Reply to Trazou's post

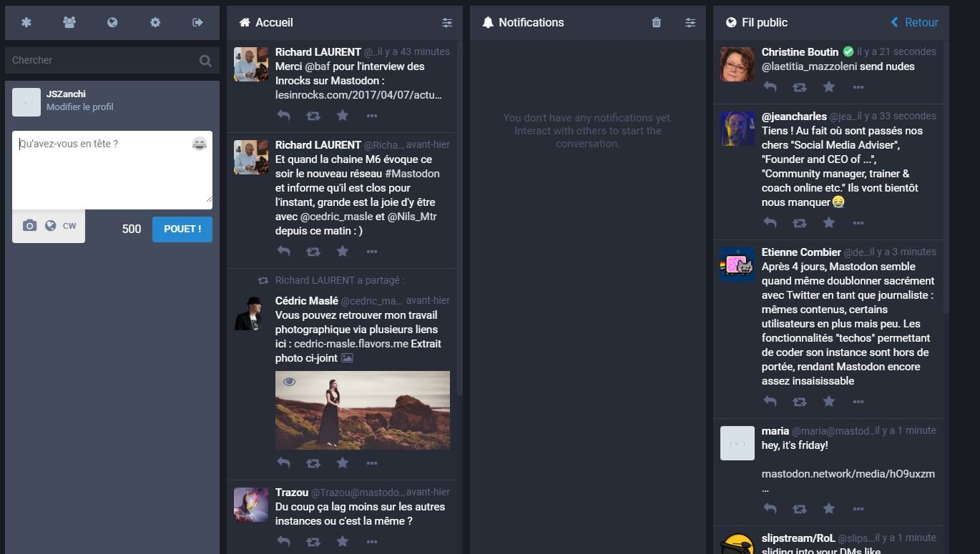click(283, 541)
